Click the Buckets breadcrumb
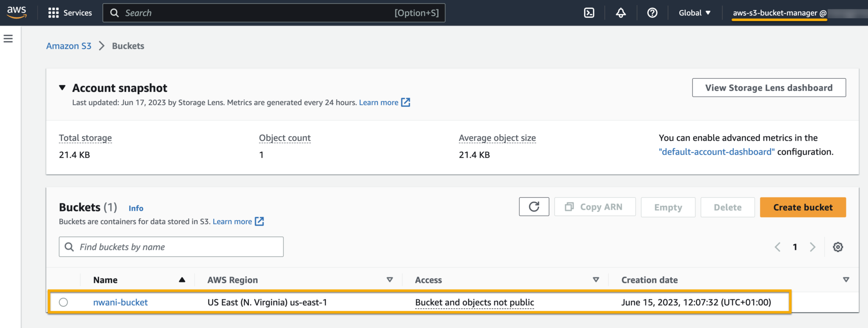The height and width of the screenshot is (328, 868). point(128,46)
